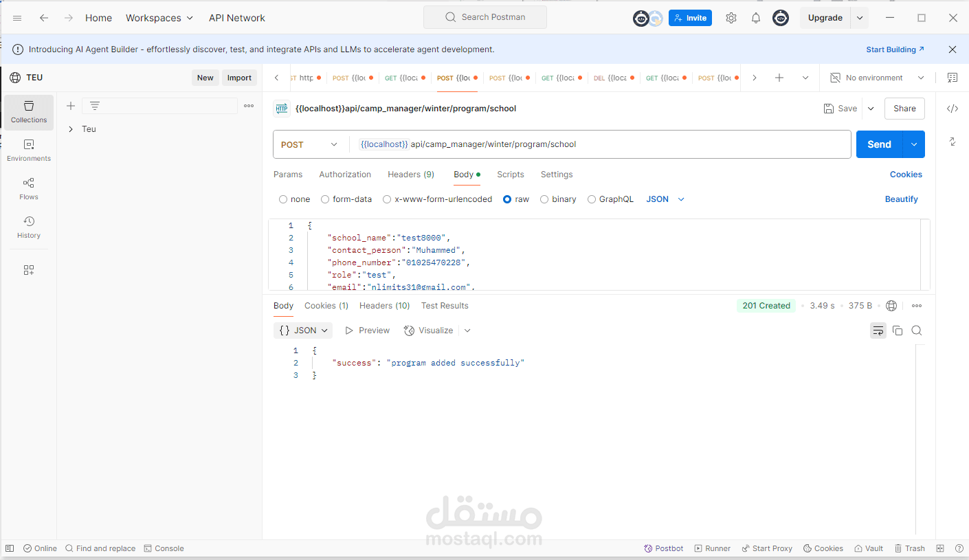Image resolution: width=969 pixels, height=560 pixels.
Task: Search within the response body
Action: (x=917, y=331)
